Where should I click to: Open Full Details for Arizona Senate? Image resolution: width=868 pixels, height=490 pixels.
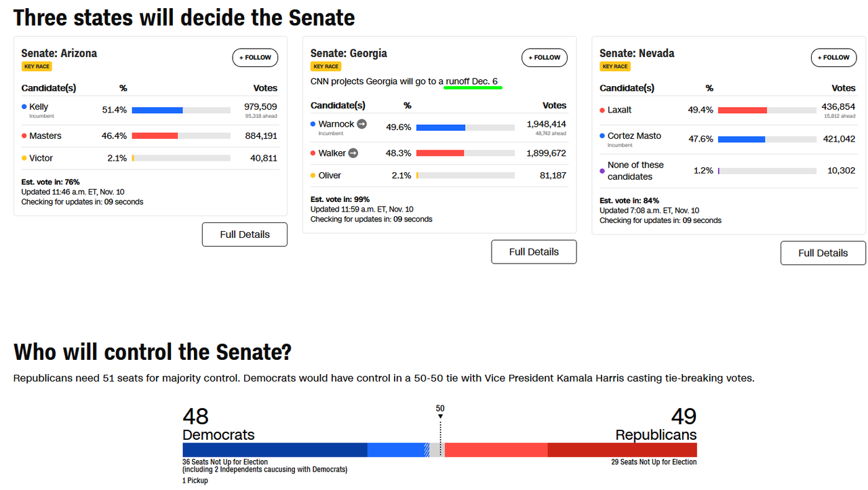pos(245,234)
